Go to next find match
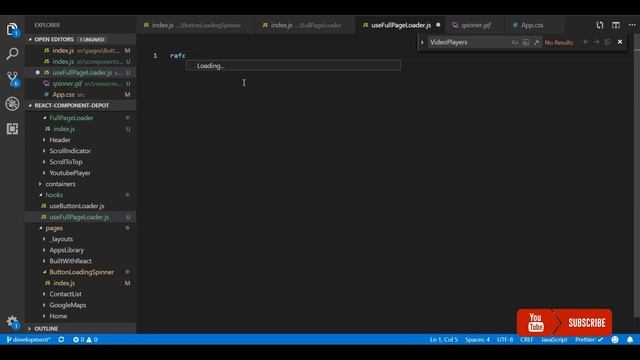 tap(596, 42)
